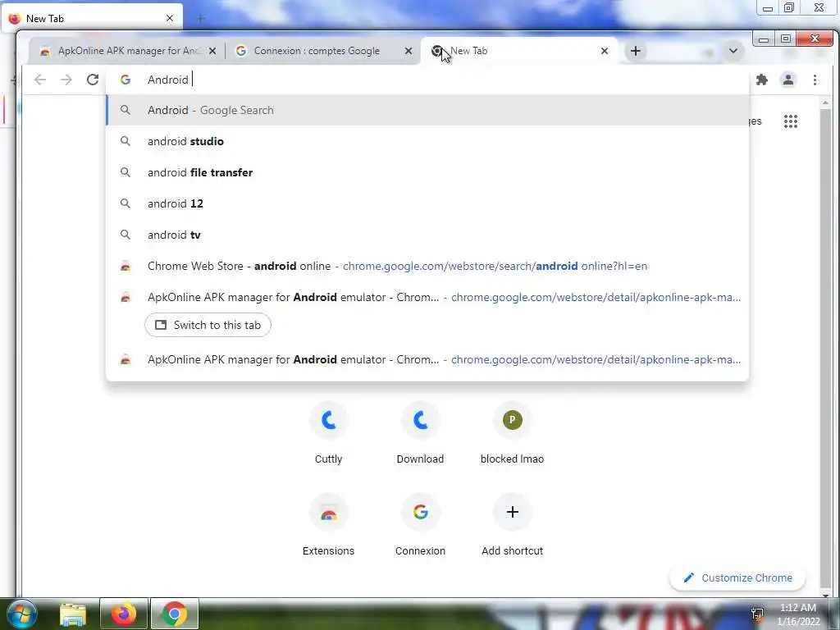Screen dimensions: 840x630
Task: Click the Chrome forward arrow
Action: point(66,80)
